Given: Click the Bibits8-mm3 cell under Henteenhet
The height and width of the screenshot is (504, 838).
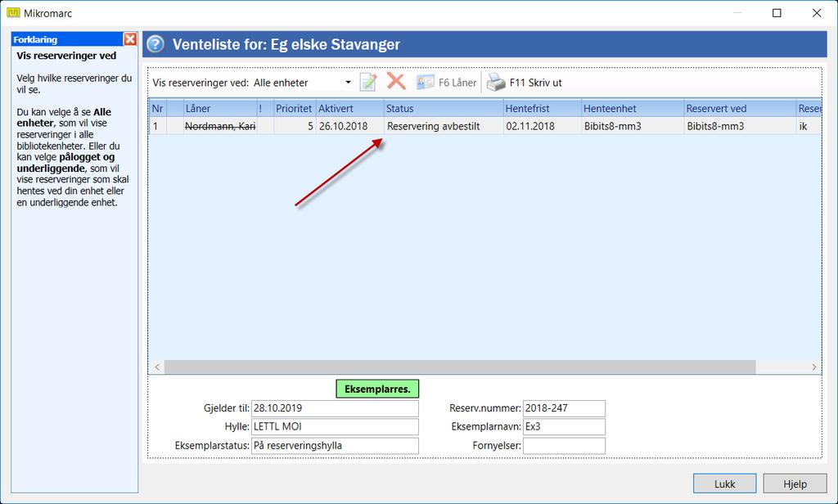Looking at the screenshot, I should tap(633, 126).
